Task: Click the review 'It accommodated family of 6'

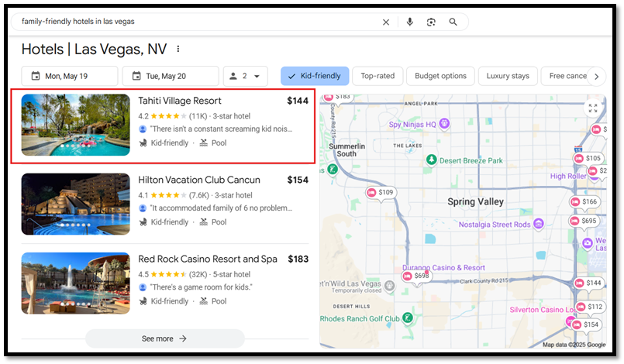Action: tap(221, 208)
